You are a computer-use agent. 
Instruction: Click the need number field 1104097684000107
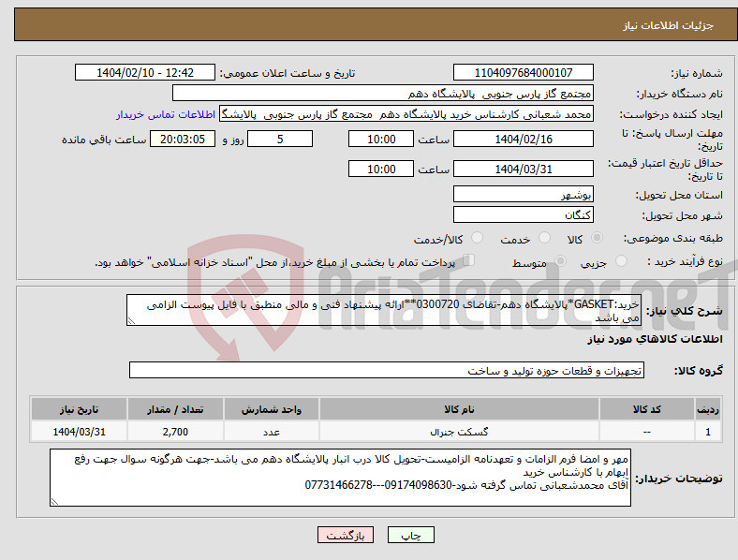tap(524, 72)
